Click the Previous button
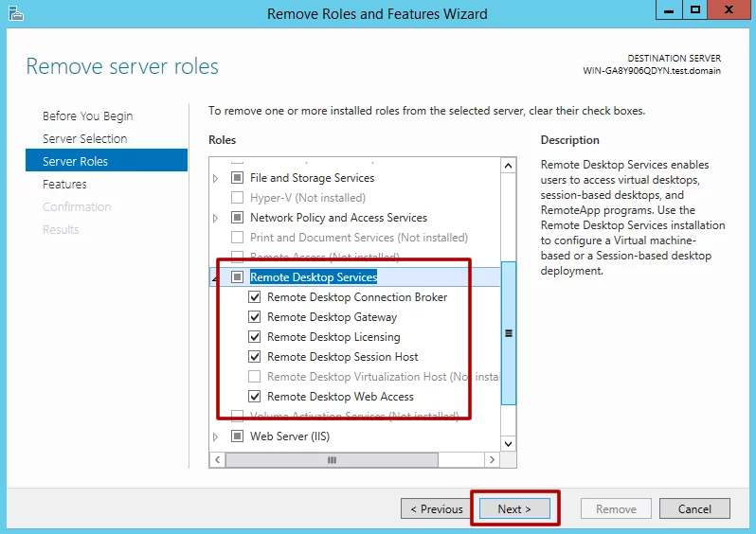The width and height of the screenshot is (756, 534). click(436, 509)
